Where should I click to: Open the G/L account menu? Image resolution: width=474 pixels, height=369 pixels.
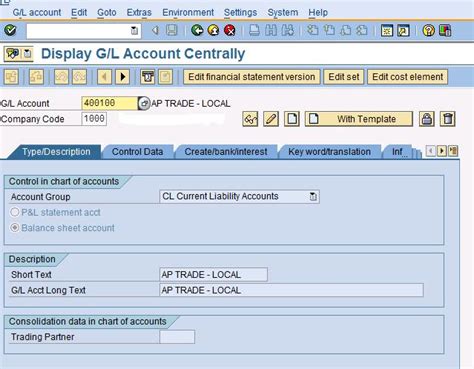(37, 13)
